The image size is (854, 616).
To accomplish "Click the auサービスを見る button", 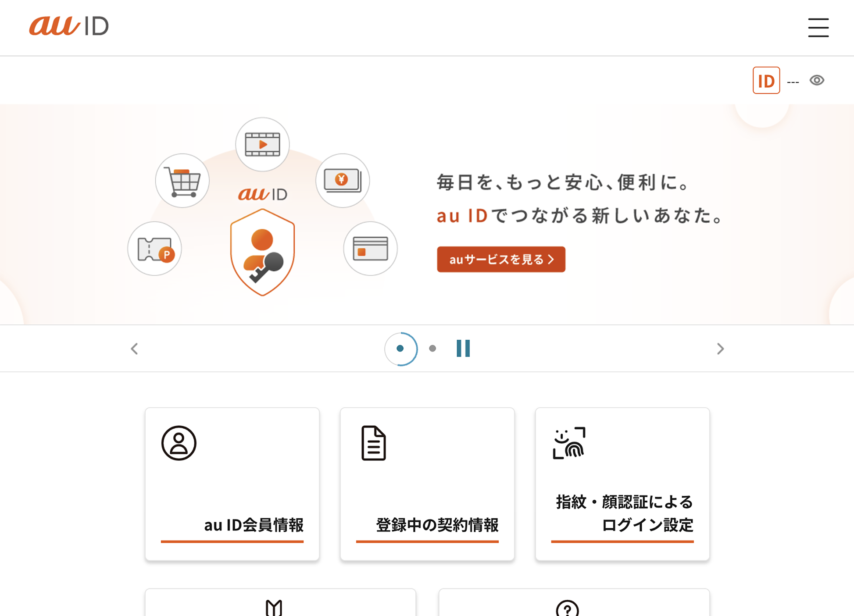I will pyautogui.click(x=500, y=260).
